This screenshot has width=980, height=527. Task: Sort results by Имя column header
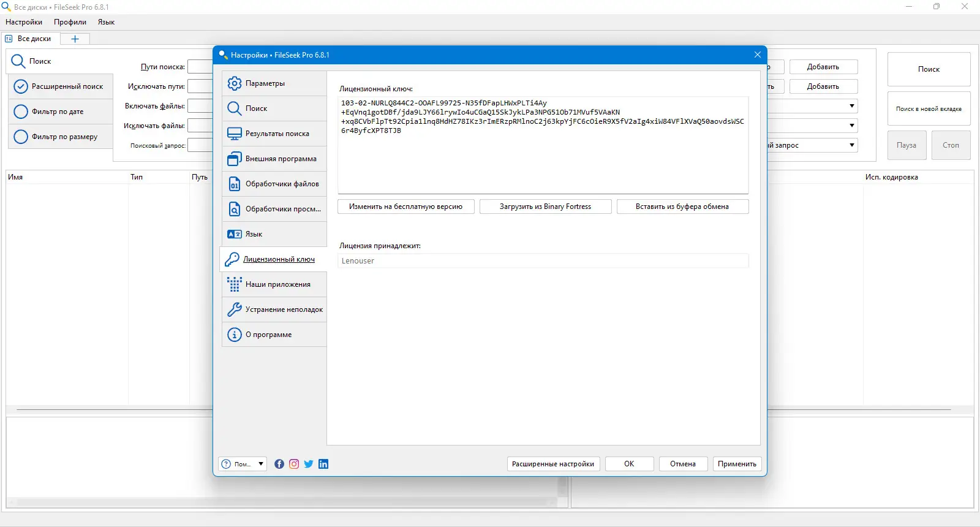[x=67, y=177]
